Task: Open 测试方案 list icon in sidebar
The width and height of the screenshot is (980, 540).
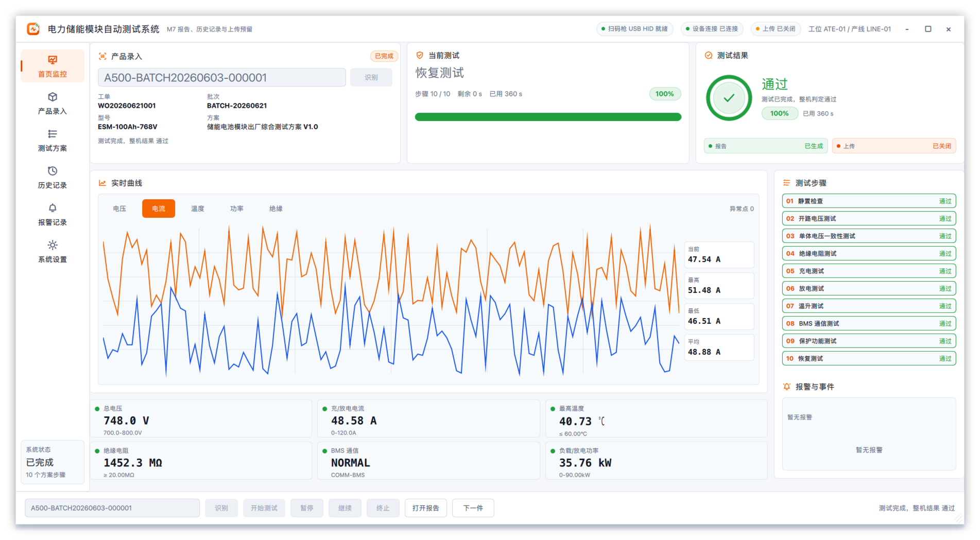Action: 53,134
